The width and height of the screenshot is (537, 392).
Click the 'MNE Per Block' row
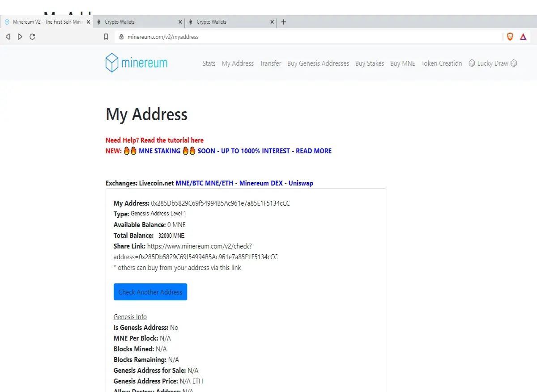142,338
